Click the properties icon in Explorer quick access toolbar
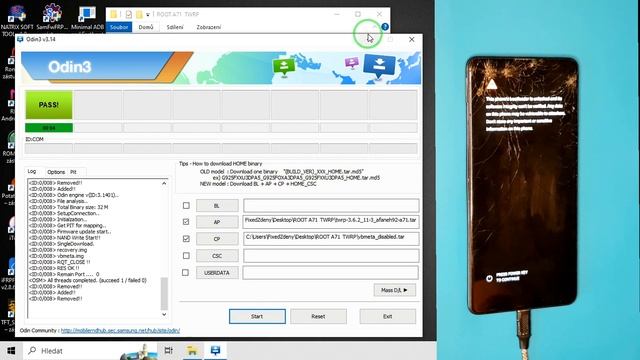Viewport: 640px width, 360px height. [x=129, y=14]
